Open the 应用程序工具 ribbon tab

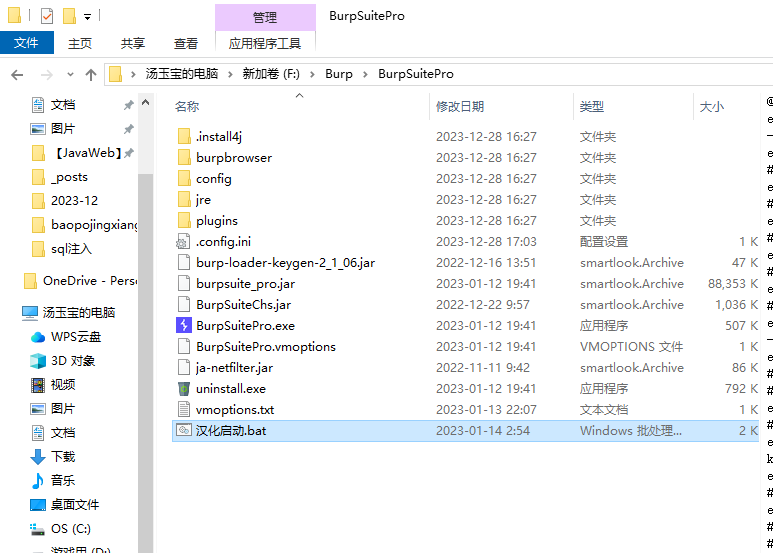pyautogui.click(x=265, y=43)
